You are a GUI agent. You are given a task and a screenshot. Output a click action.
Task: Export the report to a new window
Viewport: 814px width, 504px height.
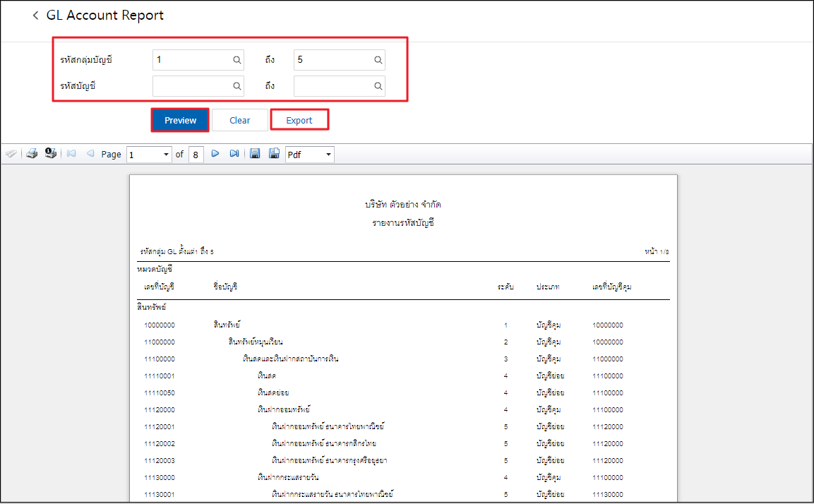[274, 154]
